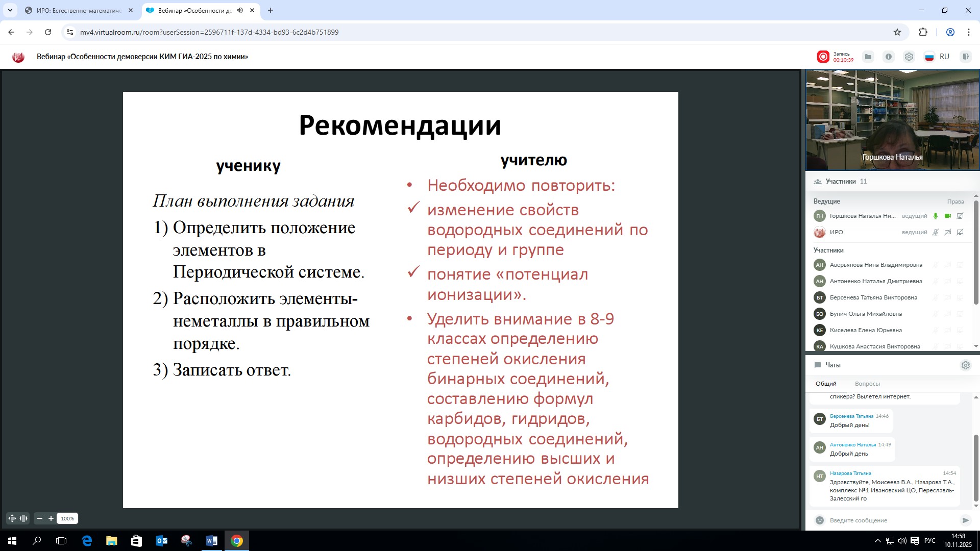This screenshot has height=551, width=980.
Task: Click the exit room door icon
Action: pyautogui.click(x=965, y=57)
